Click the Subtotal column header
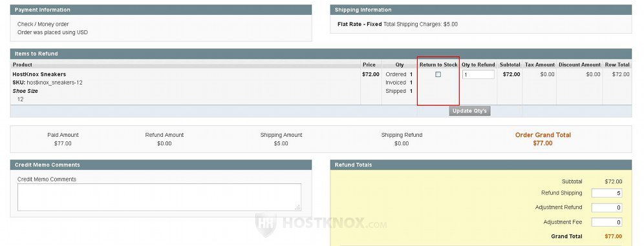 pyautogui.click(x=510, y=65)
